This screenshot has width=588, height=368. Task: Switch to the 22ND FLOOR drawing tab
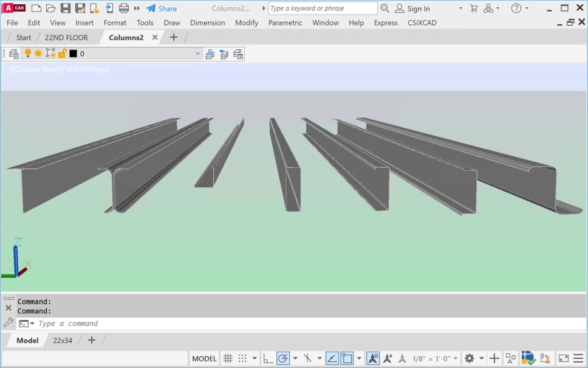click(x=66, y=38)
